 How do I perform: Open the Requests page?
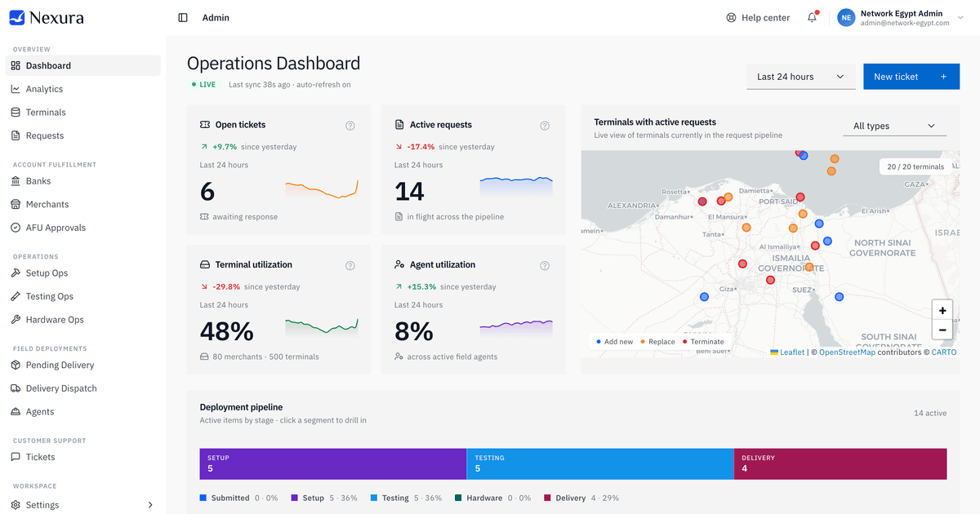82,135
